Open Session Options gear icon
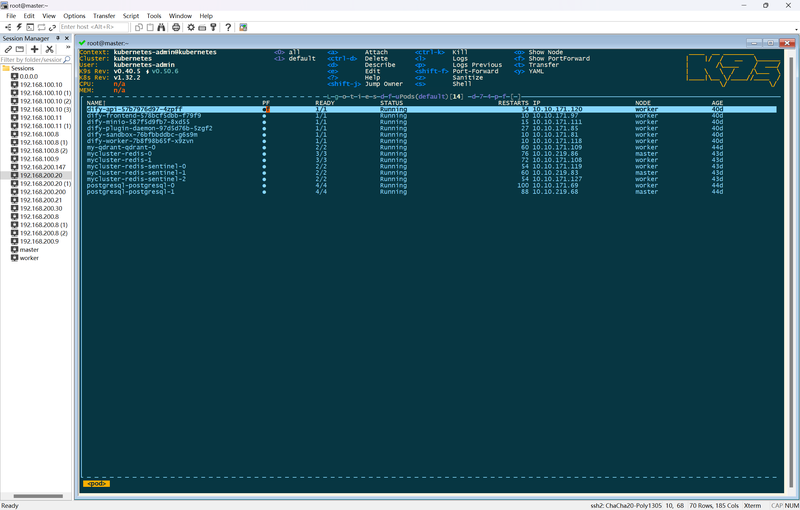The height and width of the screenshot is (510, 800). (x=191, y=27)
